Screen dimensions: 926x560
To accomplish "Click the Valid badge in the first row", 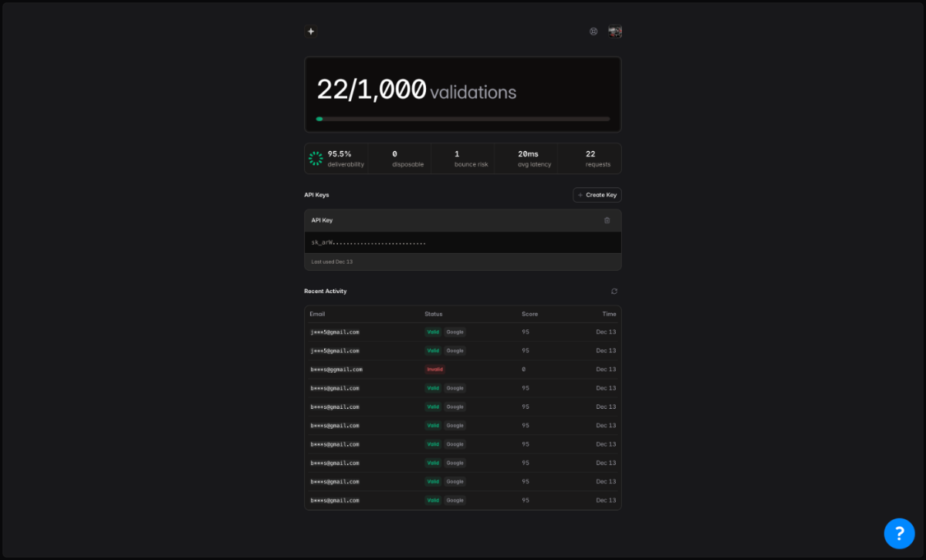I will 433,332.
